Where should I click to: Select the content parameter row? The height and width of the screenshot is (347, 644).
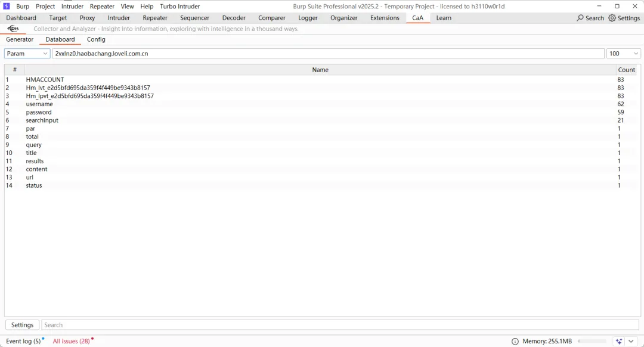point(321,169)
